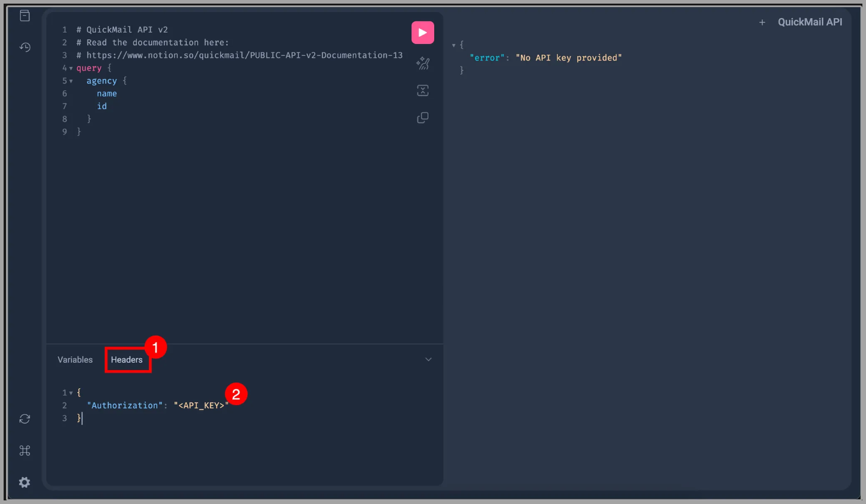This screenshot has width=866, height=504.
Task: Click the Notion documentation URL in the comment
Action: tap(245, 55)
